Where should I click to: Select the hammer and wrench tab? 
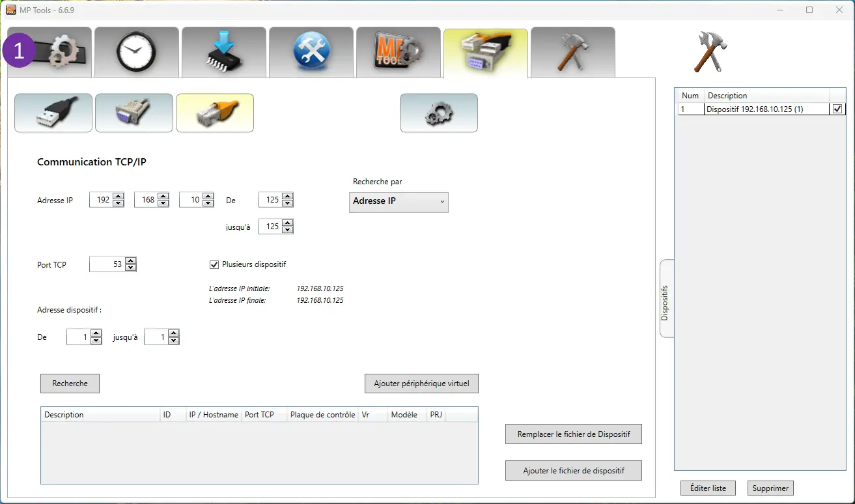pos(572,52)
